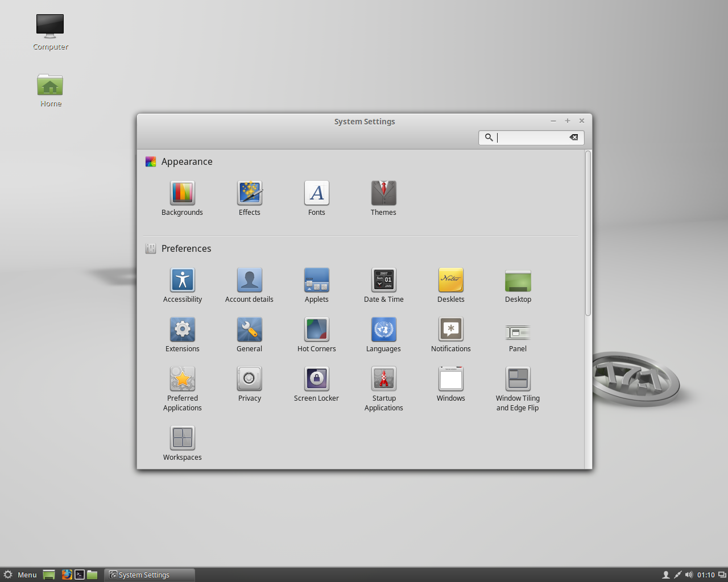Maximize the System Settings window

pyautogui.click(x=568, y=120)
